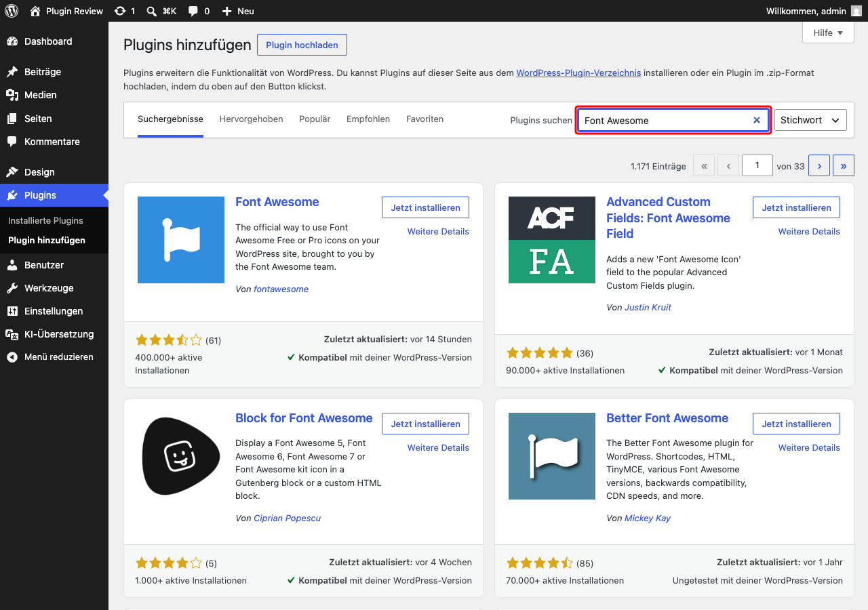Screen dimensions: 868x610
Task: Click the Plugin hochladen button
Action: coord(302,45)
